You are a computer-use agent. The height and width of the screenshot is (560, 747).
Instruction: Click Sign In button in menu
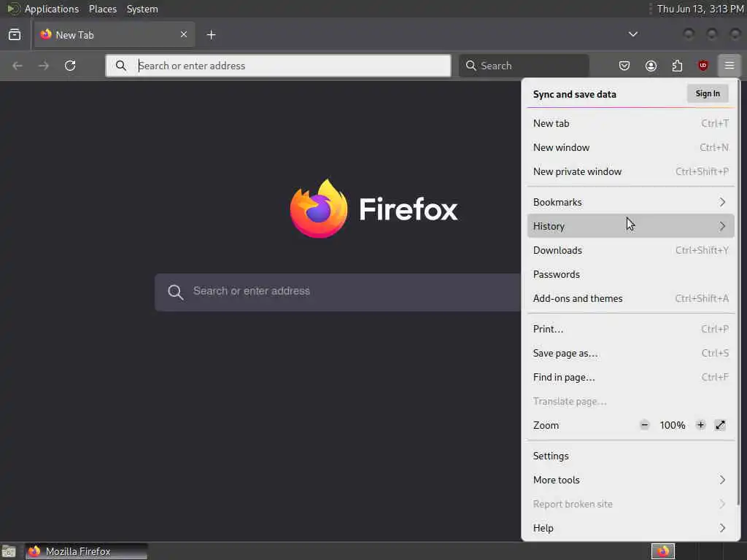pos(708,94)
